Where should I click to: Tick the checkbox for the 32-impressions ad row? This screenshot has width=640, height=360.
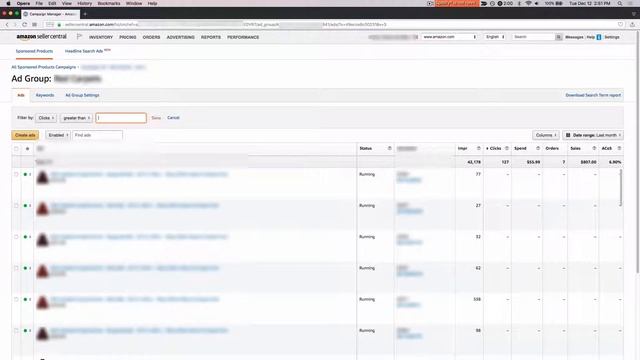tap(16, 237)
